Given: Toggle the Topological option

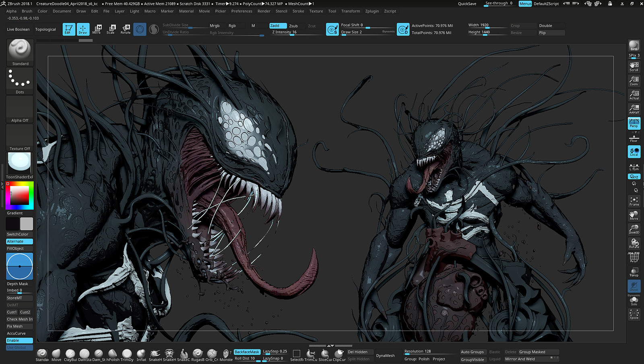Looking at the screenshot, I should click(x=45, y=29).
